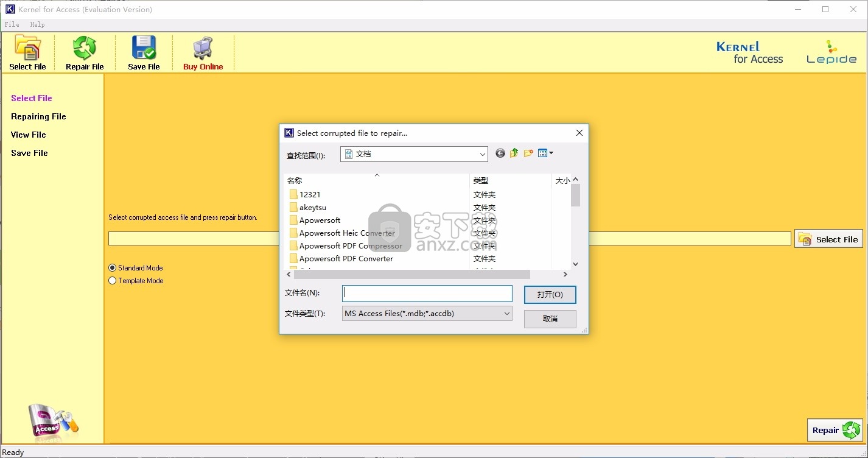Click the Buy Online cart icon

coord(203,49)
